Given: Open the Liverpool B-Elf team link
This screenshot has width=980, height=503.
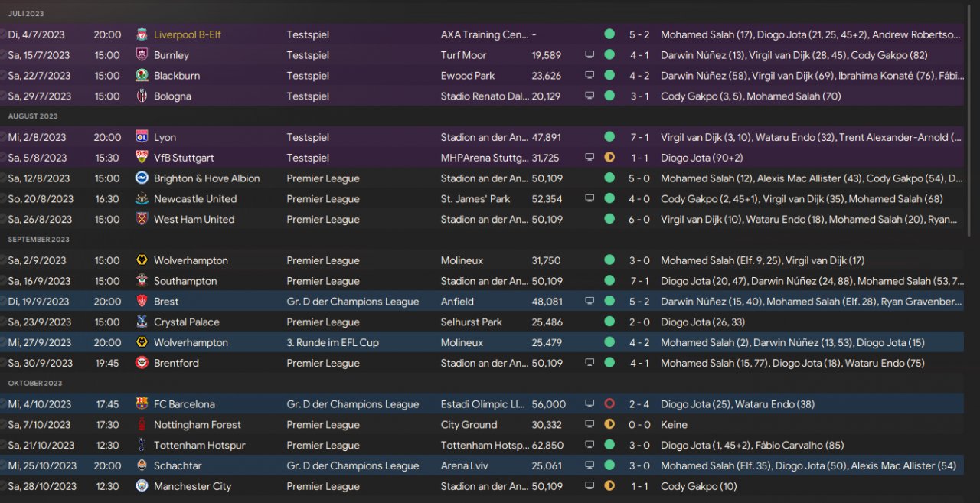Looking at the screenshot, I should click(187, 34).
